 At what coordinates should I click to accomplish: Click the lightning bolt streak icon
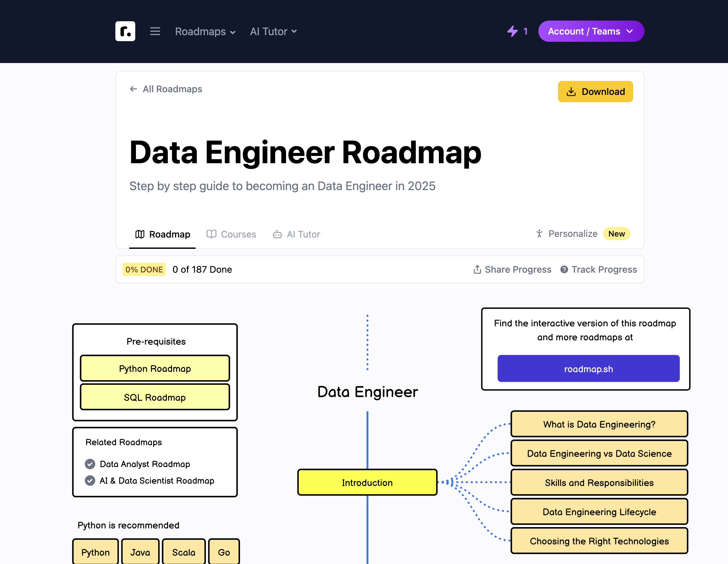coord(512,32)
